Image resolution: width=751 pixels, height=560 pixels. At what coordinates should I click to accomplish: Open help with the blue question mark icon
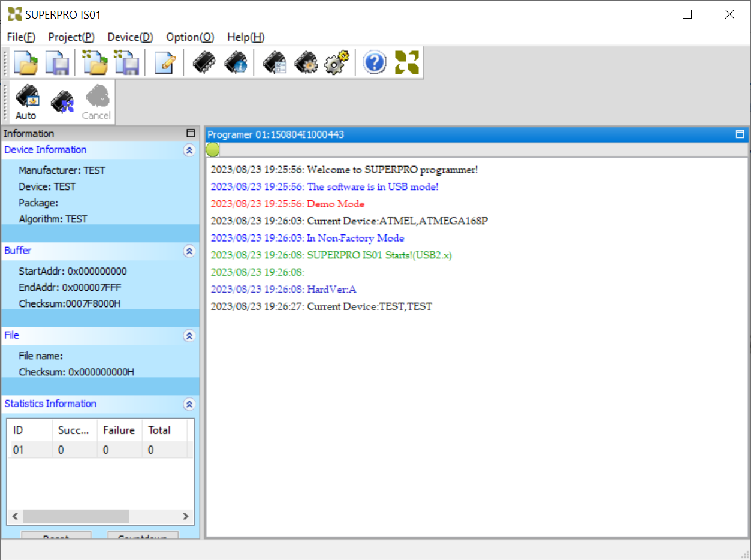click(375, 62)
